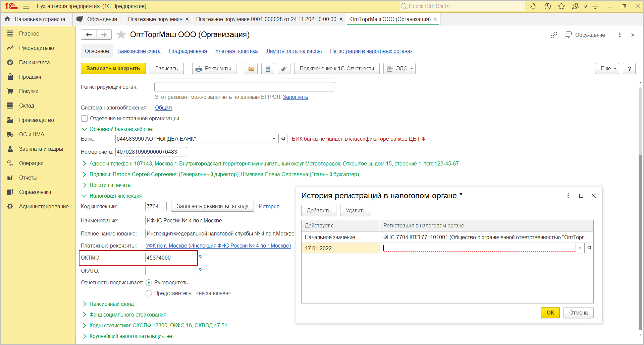This screenshot has width=644, height=345.
Task: Click Заполнить реквизиты по коду button
Action: 212,206
